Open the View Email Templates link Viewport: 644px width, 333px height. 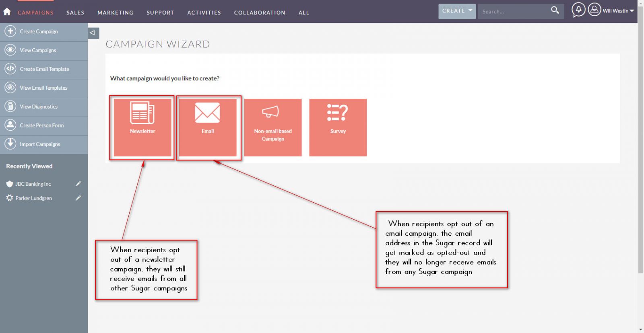click(x=43, y=88)
